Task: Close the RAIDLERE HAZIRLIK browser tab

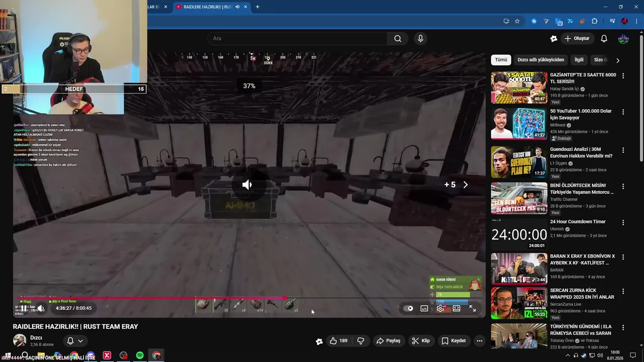Action: coord(246,7)
